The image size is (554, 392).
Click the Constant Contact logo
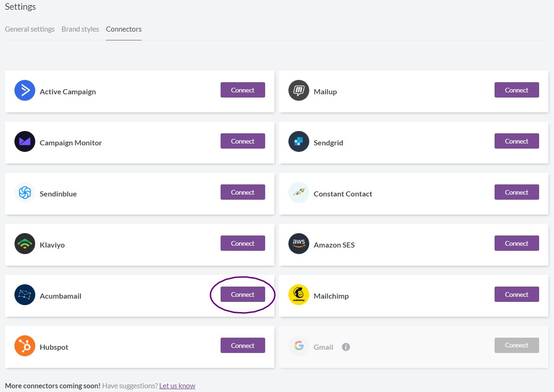coord(299,193)
